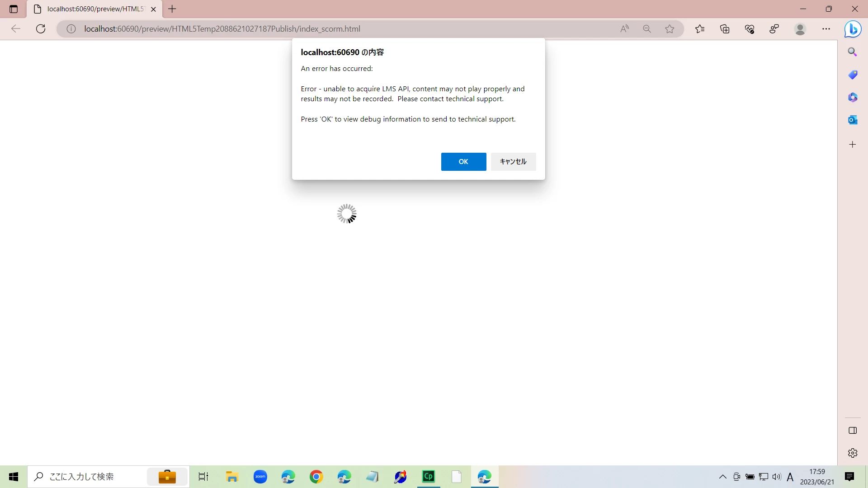Show hidden system tray icons chevron
The width and height of the screenshot is (868, 488).
pos(722,477)
